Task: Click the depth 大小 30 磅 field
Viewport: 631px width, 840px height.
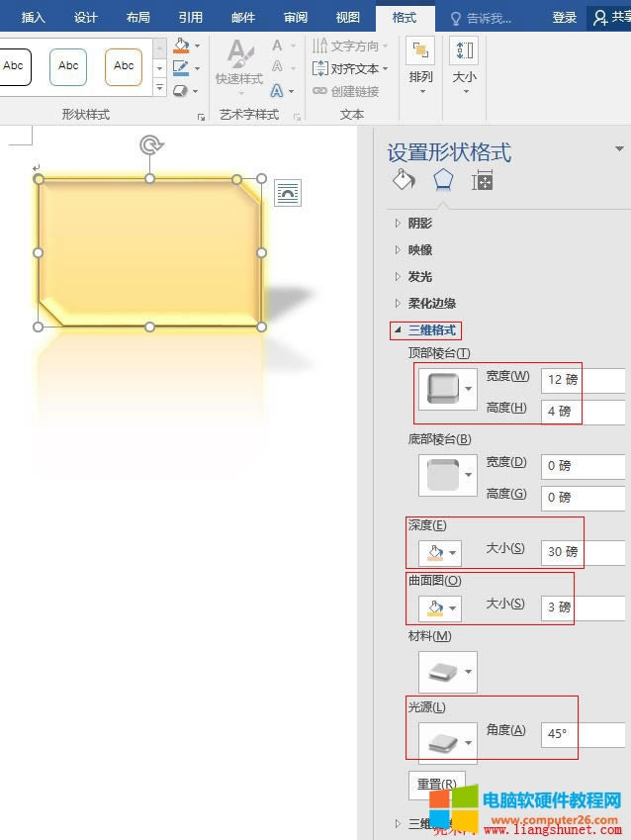Action: [x=584, y=552]
